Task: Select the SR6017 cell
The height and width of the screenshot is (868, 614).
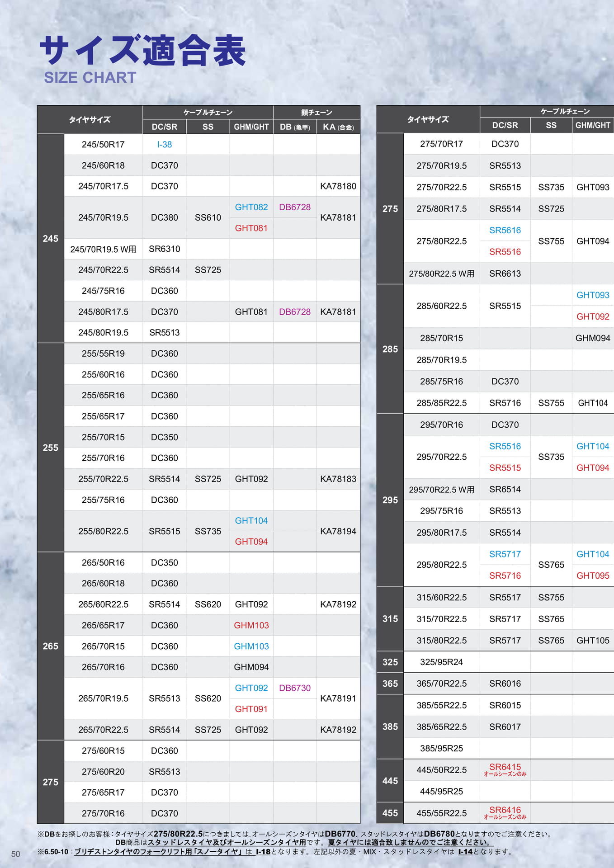Action: 505,727
